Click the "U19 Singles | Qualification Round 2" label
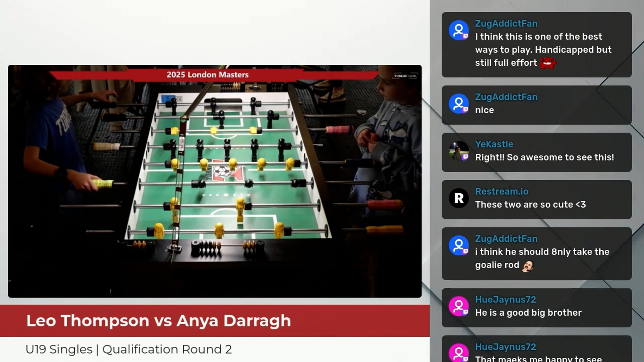644x362 pixels. click(x=129, y=349)
